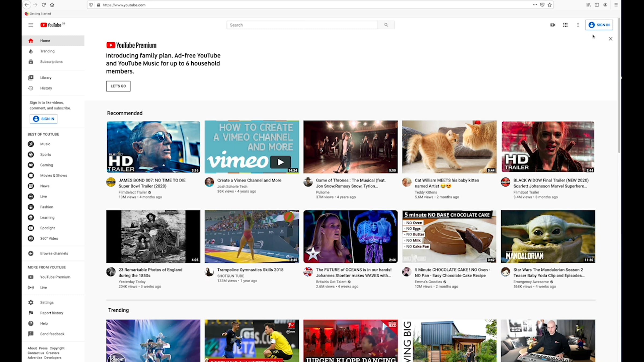644x362 pixels.
Task: Open the three-dot settings menu
Action: click(x=578, y=25)
